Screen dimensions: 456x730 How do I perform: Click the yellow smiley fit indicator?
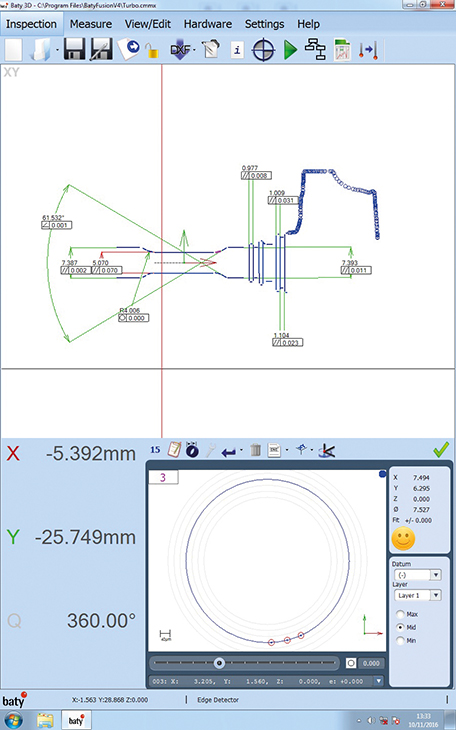403,539
